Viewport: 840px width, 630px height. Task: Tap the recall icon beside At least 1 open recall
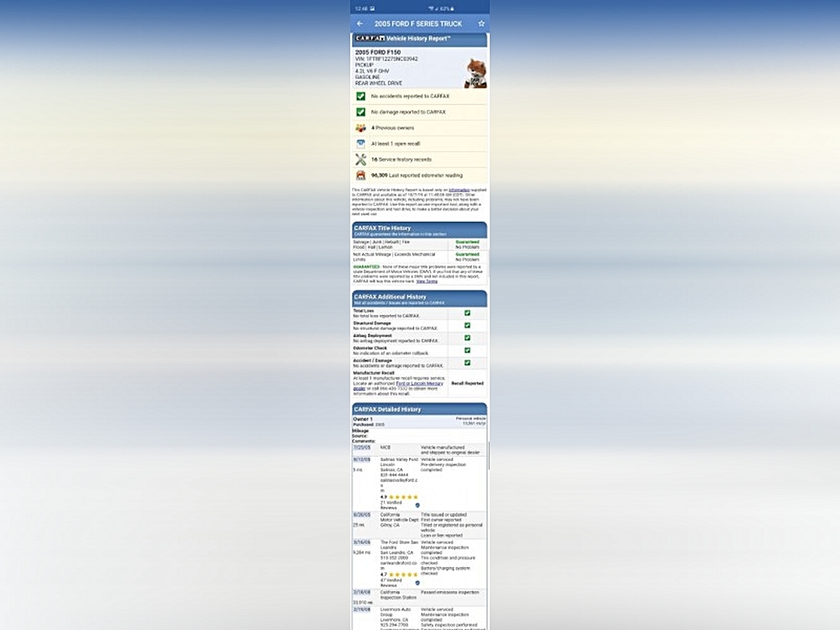(360, 144)
